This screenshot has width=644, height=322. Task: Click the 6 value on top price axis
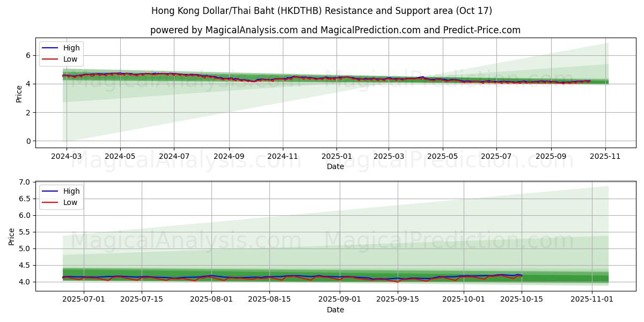click(x=28, y=55)
